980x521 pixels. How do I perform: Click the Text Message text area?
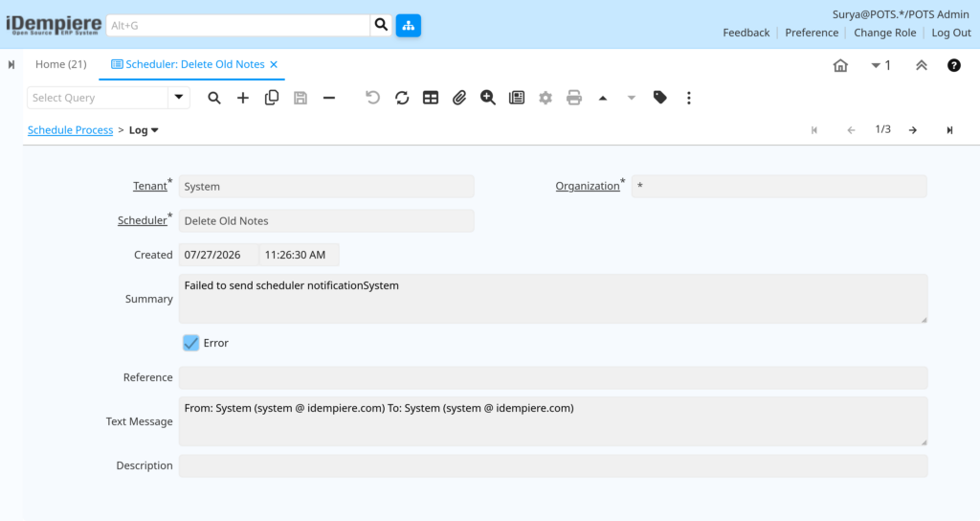coord(553,421)
